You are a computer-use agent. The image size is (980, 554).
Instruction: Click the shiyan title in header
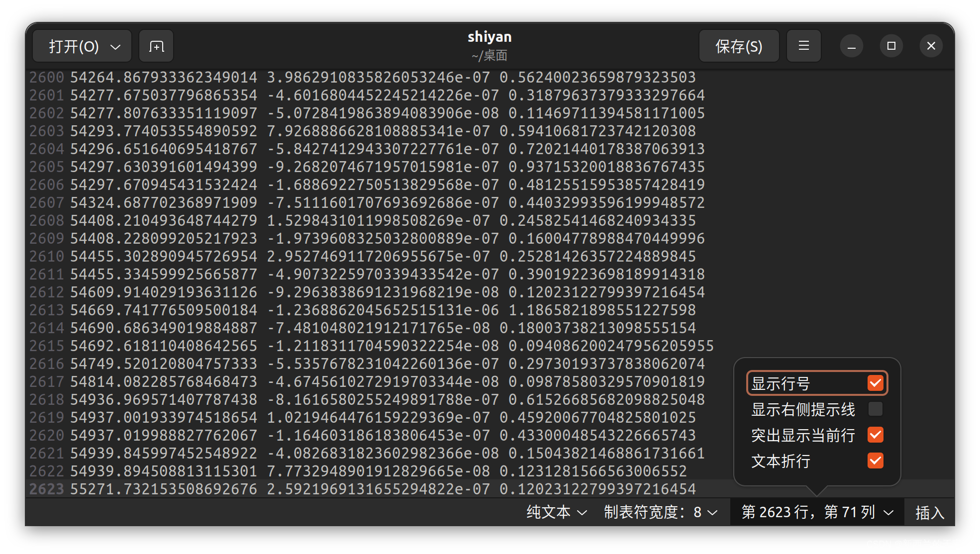point(490,37)
